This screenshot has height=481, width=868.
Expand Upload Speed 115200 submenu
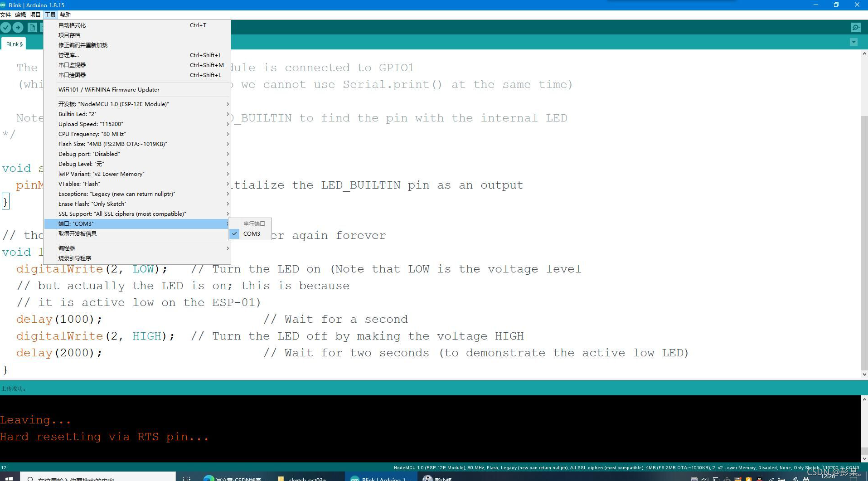point(137,124)
